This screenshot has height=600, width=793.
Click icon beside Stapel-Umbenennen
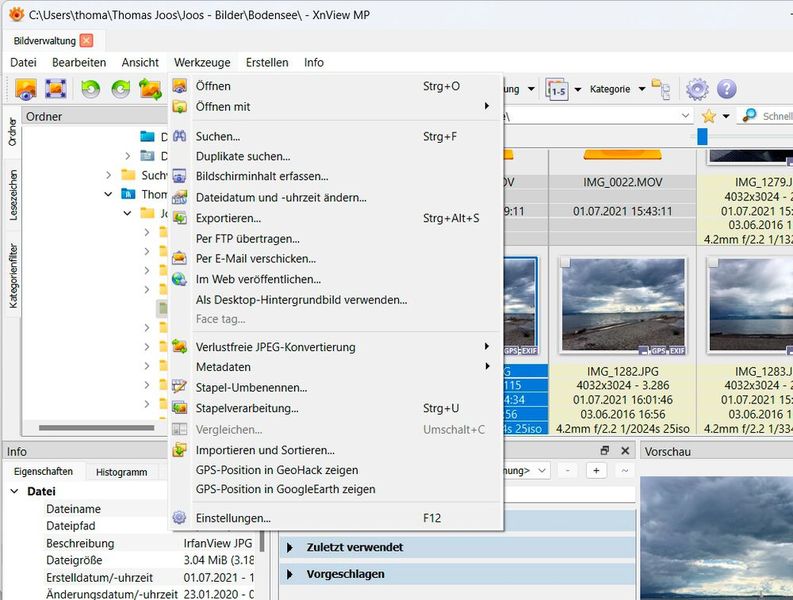pos(180,388)
